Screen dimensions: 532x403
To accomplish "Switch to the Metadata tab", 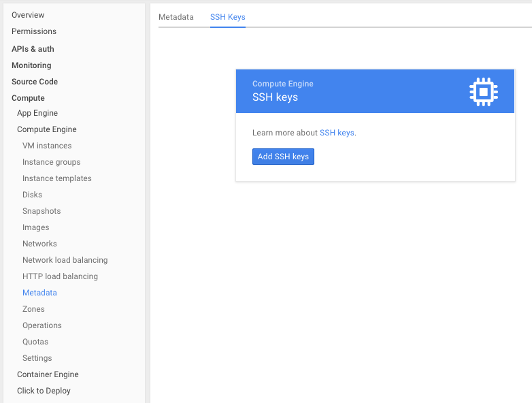I will pos(176,17).
